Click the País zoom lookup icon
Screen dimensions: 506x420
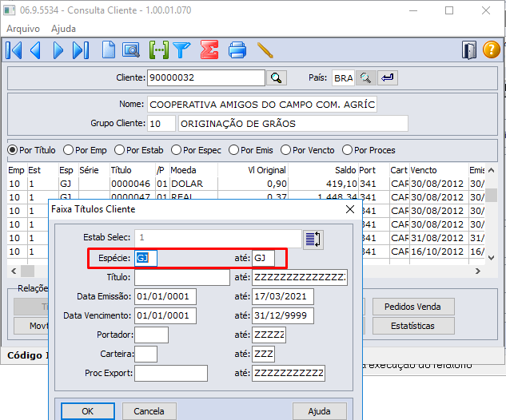coord(365,78)
